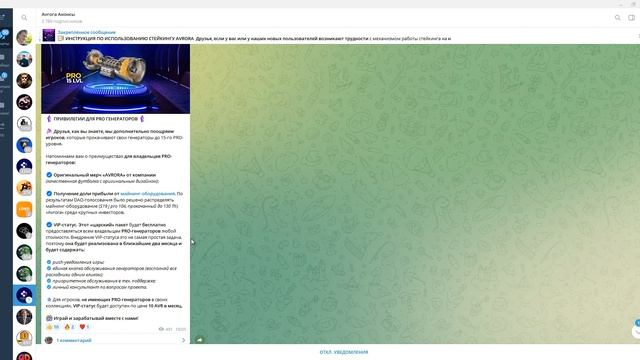Viewport: 640px width, 360px height.
Task: Open '1 комментарий' comments link
Action: (x=74, y=340)
